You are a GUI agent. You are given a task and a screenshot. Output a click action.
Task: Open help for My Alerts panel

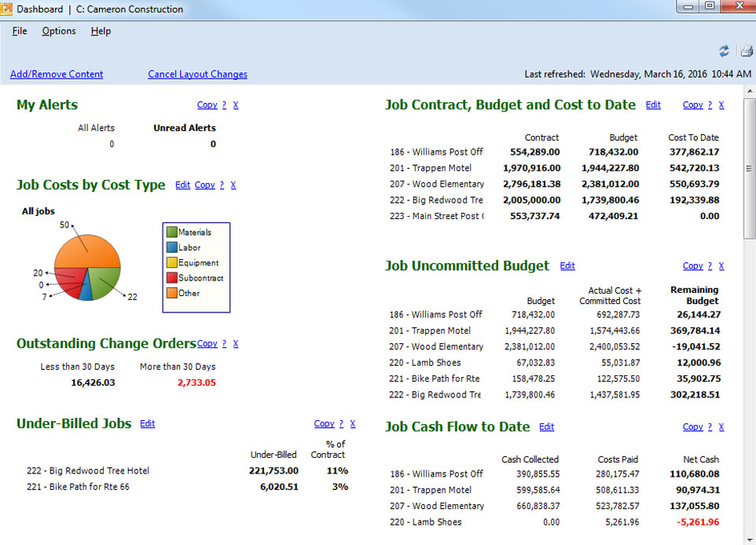click(224, 104)
